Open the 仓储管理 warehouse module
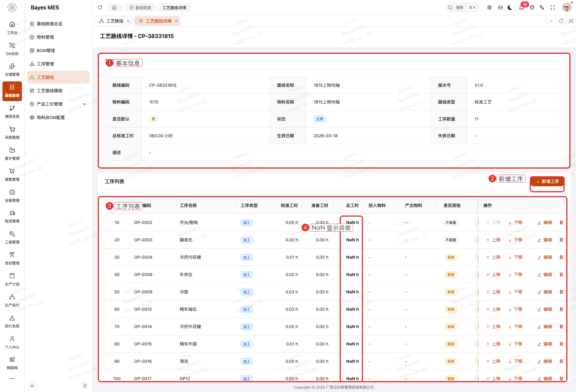576x392 pixels. click(x=12, y=70)
